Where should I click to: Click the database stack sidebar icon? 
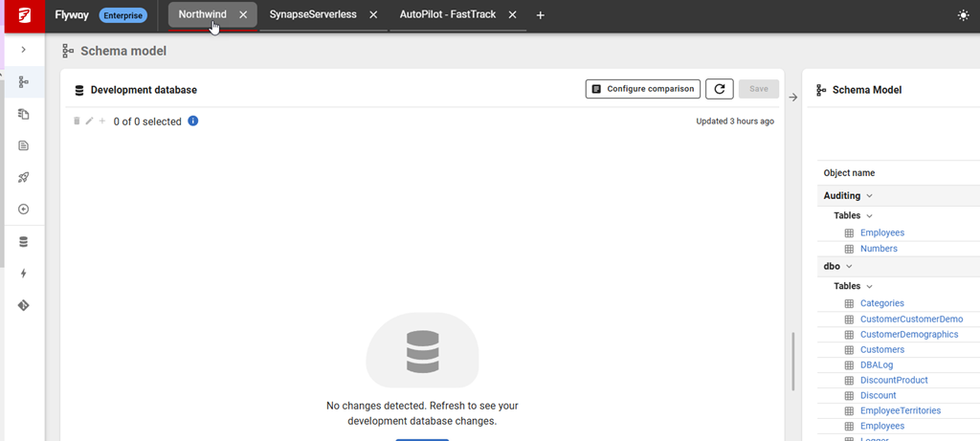tap(23, 242)
